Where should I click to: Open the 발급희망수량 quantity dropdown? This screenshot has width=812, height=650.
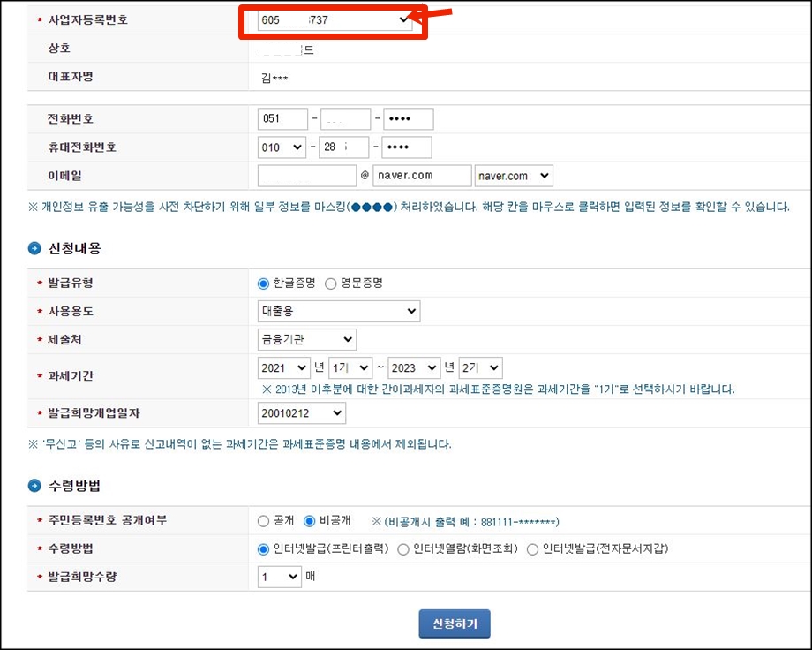[x=277, y=575]
